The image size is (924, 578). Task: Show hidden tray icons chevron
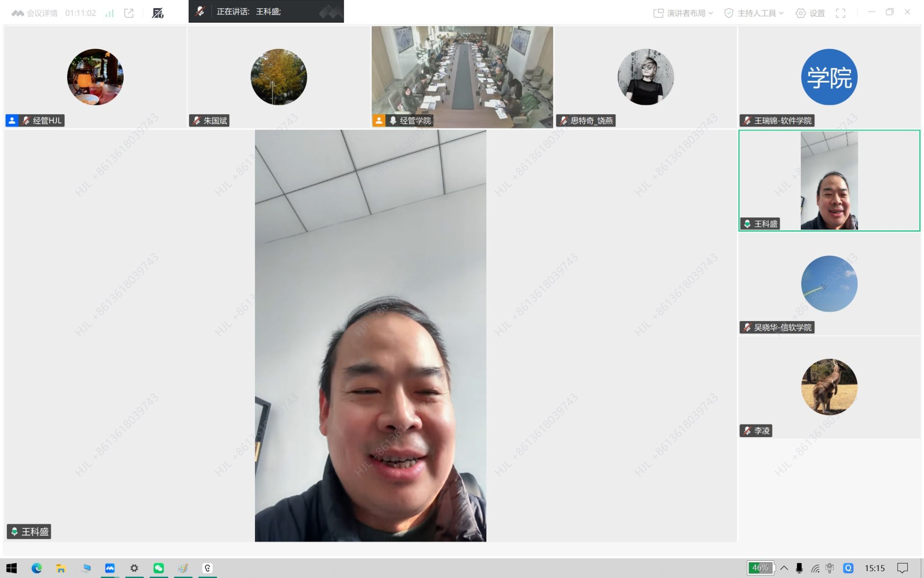784,568
